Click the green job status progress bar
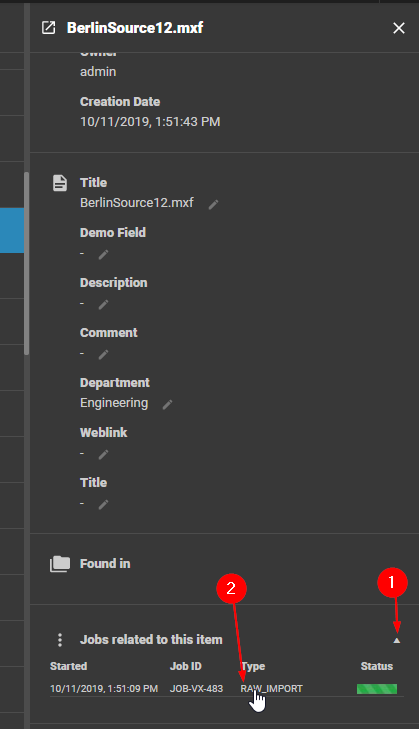 (x=377, y=689)
